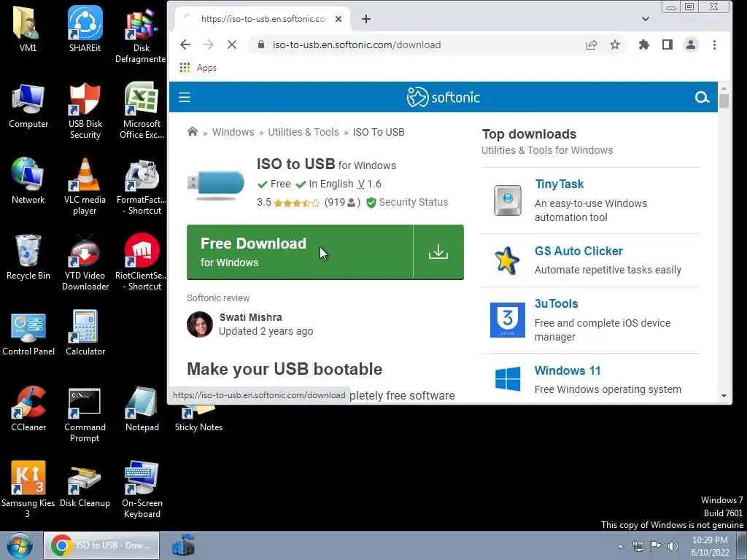Select Microsoft Office Excel desktop icon
747x560 pixels.
tap(142, 111)
